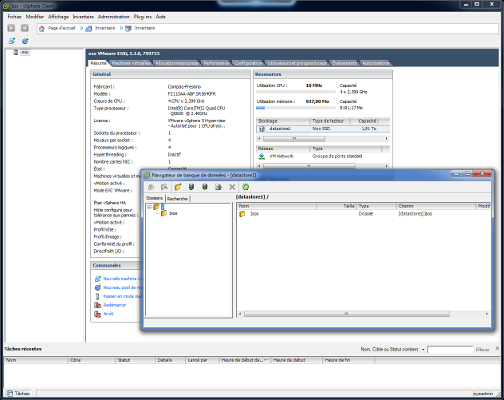Open the Utilisateurs et groupes locaux tab
This screenshot has width=504, height=400.
point(297,63)
